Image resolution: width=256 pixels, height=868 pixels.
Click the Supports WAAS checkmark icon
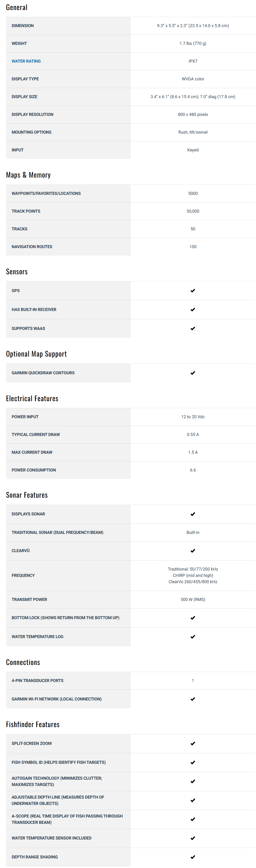193,329
